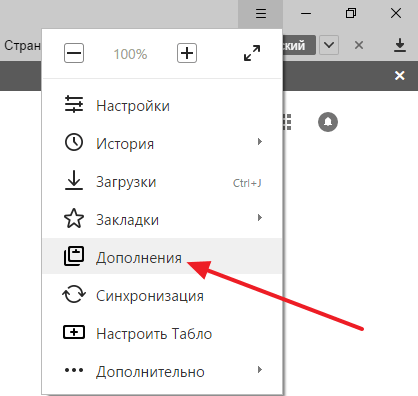Image resolution: width=418 pixels, height=396 pixels.
Task: Expand the Закладки submenu arrow
Action: [x=260, y=218]
